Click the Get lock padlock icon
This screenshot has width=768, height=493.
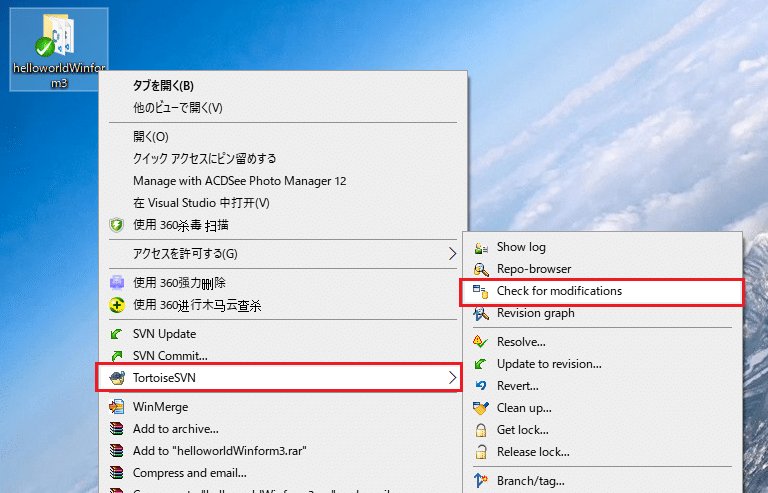(x=481, y=430)
